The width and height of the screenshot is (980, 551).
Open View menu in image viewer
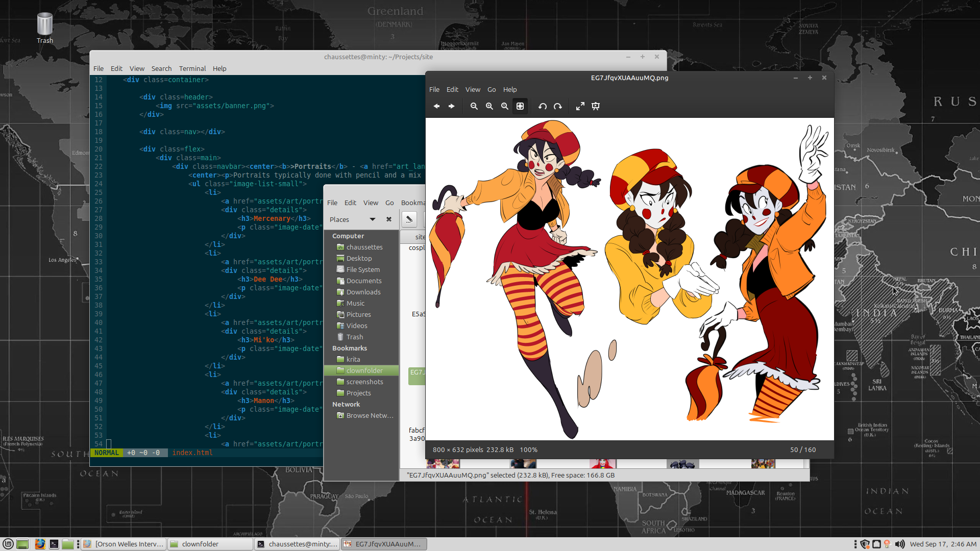click(473, 89)
